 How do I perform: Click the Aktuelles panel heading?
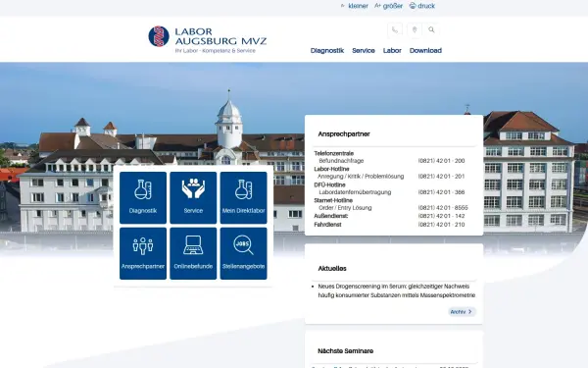332,269
